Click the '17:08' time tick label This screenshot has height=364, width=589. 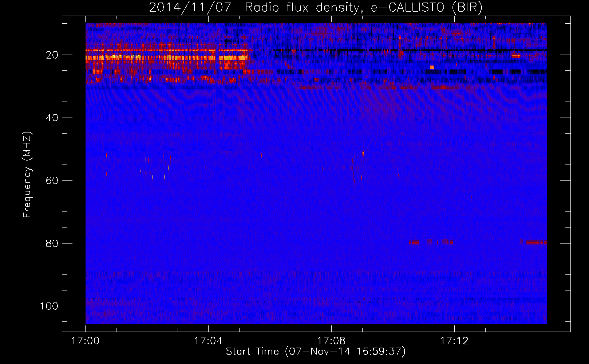point(331,341)
